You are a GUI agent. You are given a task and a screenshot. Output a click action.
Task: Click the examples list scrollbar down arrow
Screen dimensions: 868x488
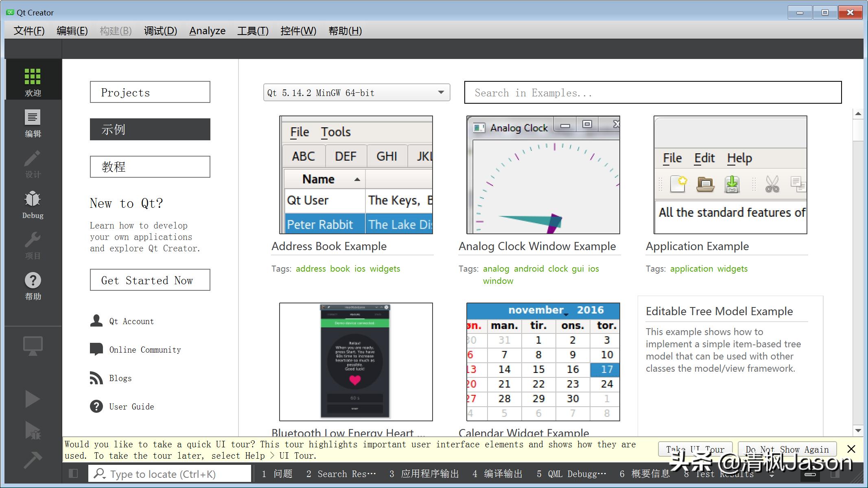click(858, 430)
